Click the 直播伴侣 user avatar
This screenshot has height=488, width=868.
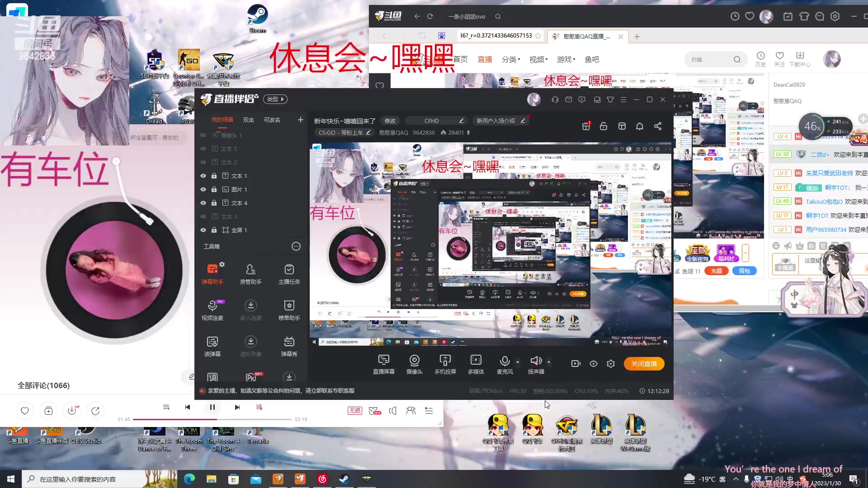pyautogui.click(x=534, y=99)
